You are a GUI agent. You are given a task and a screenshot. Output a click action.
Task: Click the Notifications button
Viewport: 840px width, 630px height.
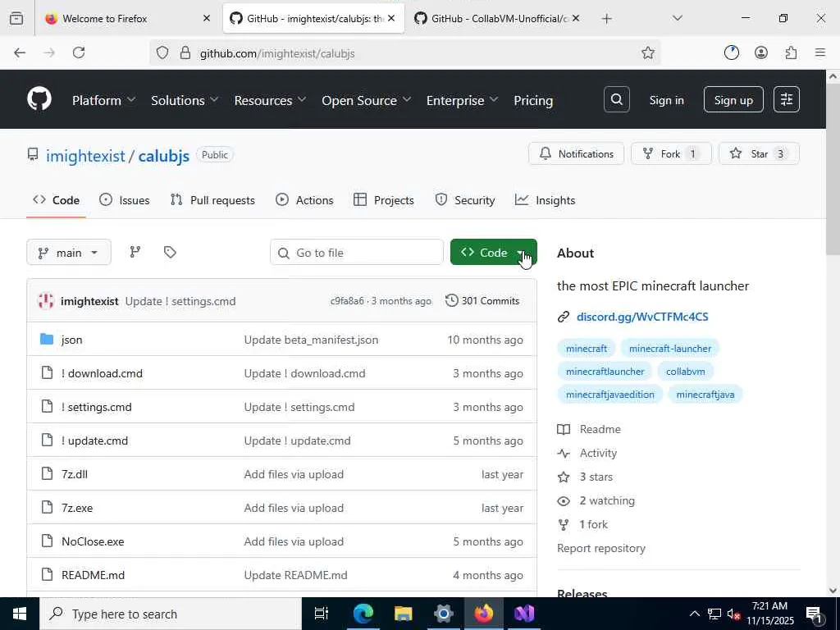(x=577, y=153)
